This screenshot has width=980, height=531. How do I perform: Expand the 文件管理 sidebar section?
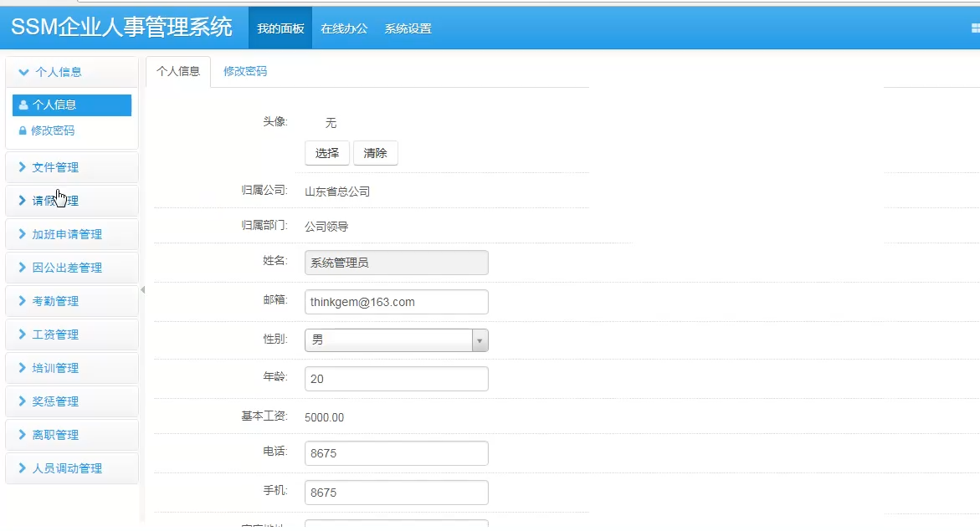[72, 167]
